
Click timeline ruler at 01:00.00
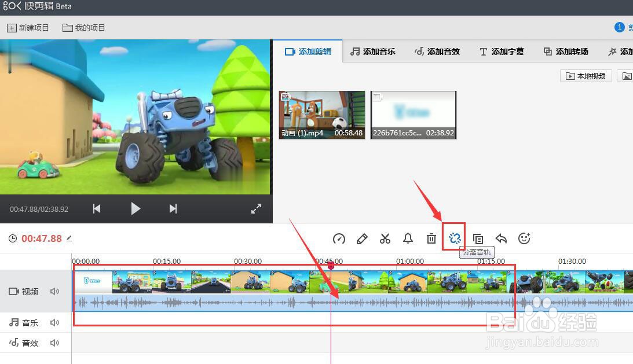410,262
